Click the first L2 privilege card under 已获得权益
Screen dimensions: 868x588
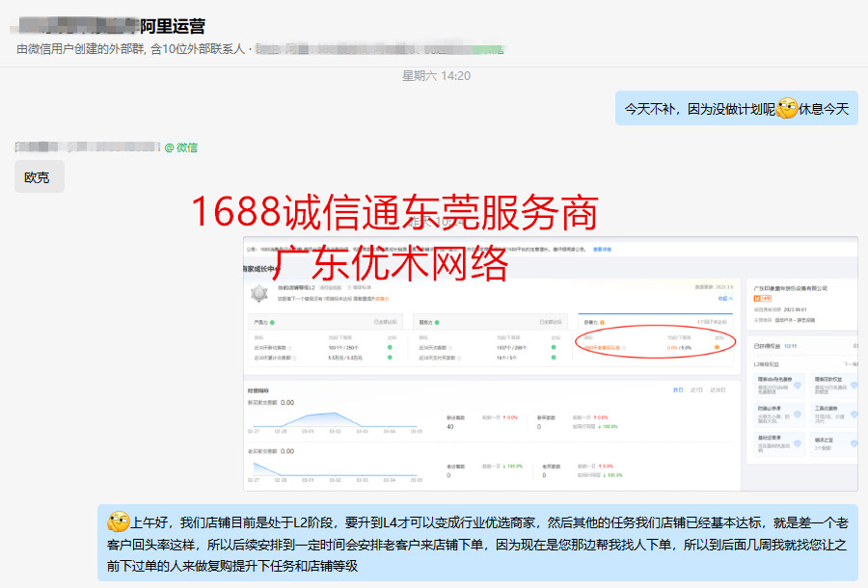pyautogui.click(x=780, y=386)
